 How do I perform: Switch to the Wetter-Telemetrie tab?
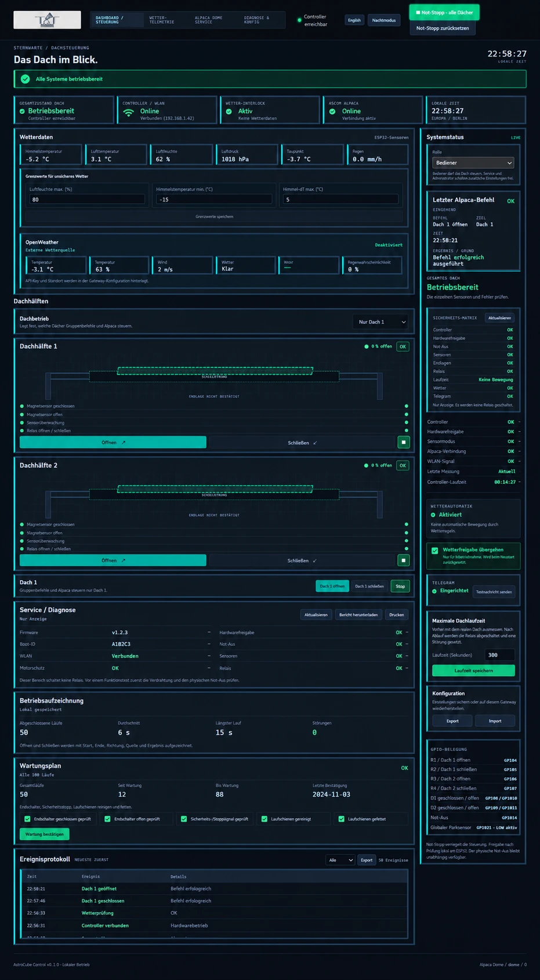[166, 20]
